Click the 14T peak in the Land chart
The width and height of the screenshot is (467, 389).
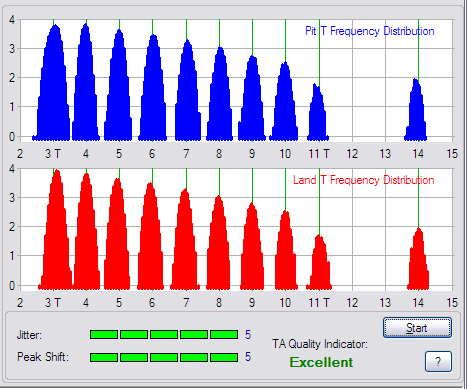418,259
